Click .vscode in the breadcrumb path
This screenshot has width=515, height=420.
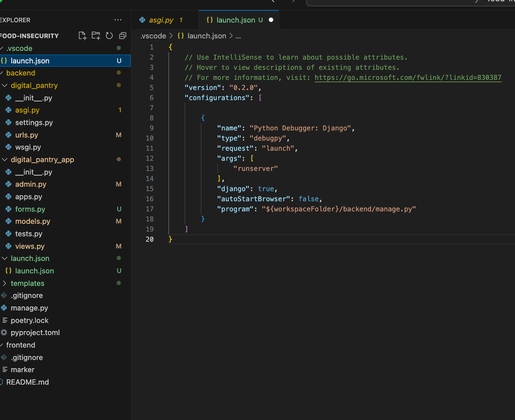tap(153, 36)
